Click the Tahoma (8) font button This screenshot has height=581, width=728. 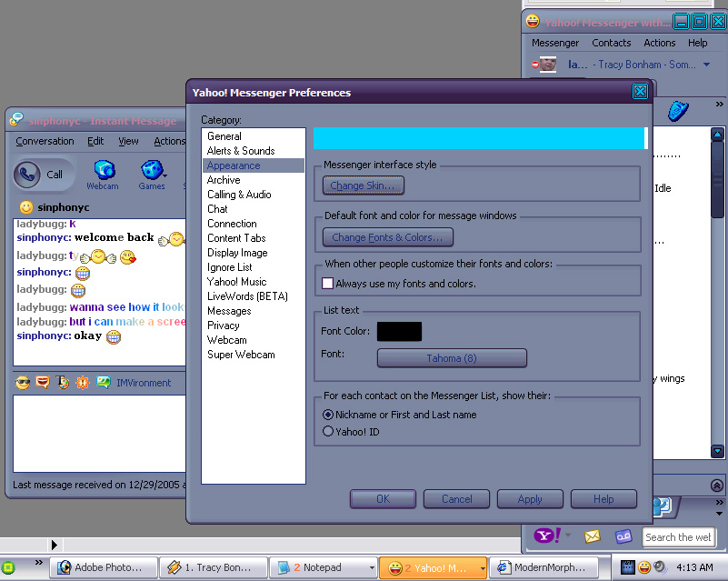(452, 358)
